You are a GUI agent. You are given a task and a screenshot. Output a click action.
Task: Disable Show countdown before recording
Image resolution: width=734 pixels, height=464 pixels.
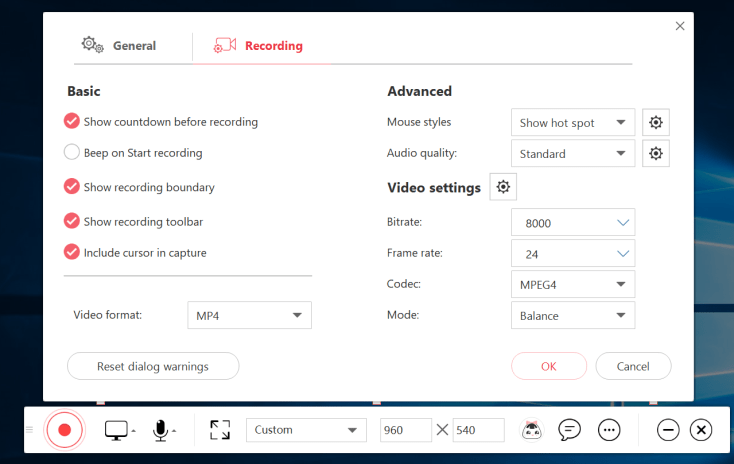pyautogui.click(x=72, y=122)
